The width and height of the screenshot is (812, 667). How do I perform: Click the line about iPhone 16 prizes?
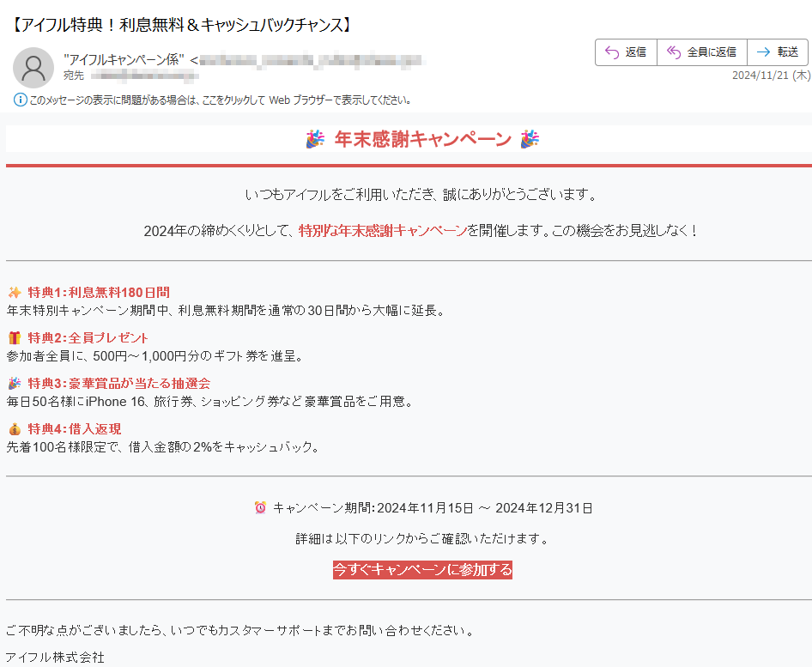209,402
